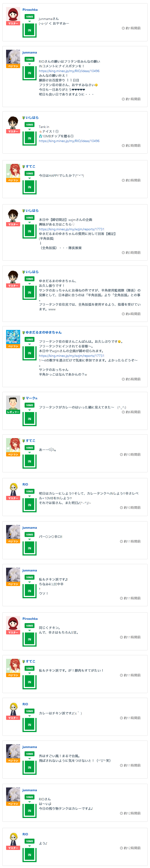This screenshot has width=150, height=868.
Task: Click the 約6時間前 timestamp
Action: (x=132, y=412)
